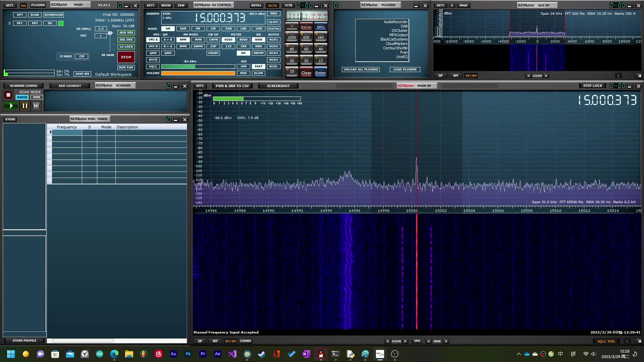Start scanning with the green play button
The height and width of the screenshot is (362, 644).
click(x=11, y=106)
